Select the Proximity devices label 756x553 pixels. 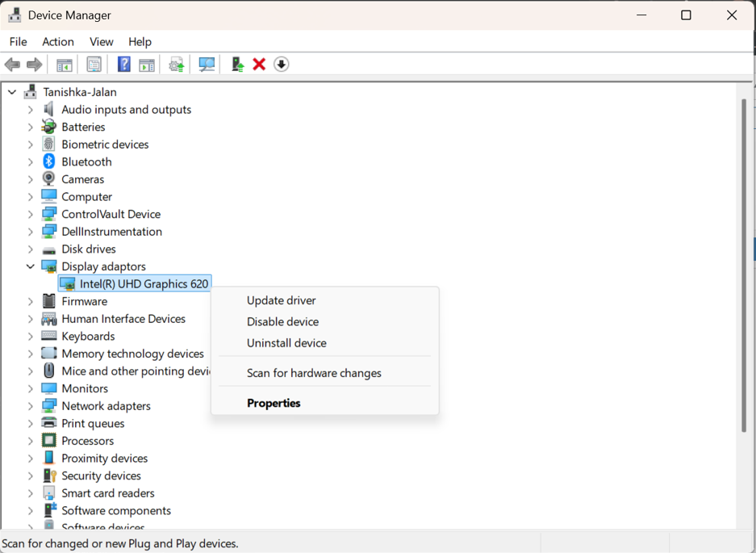click(x=105, y=458)
